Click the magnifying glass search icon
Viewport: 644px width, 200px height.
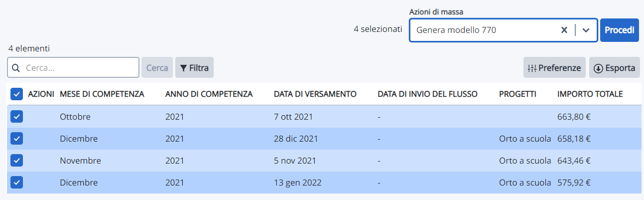(x=16, y=68)
